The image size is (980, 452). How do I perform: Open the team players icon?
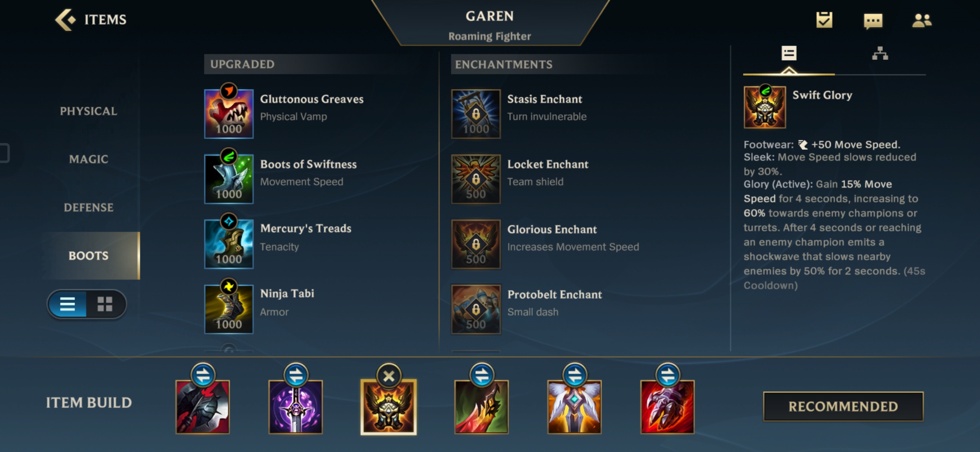[x=922, y=20]
